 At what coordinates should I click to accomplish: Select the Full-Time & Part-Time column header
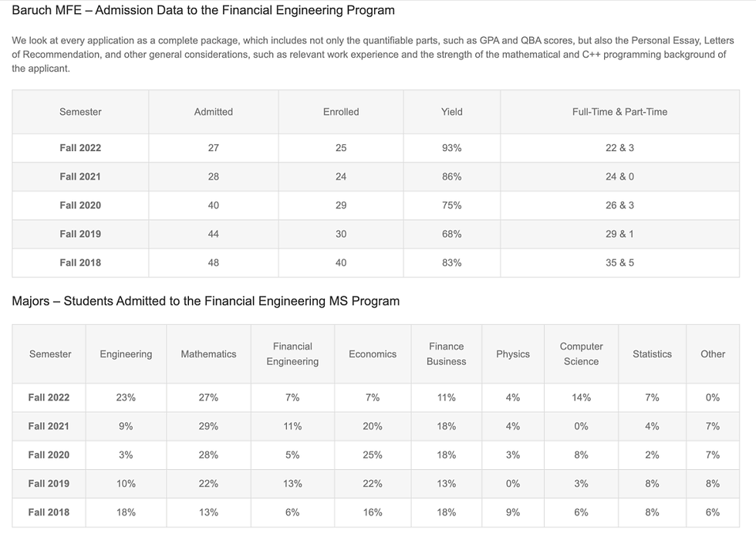click(x=619, y=112)
